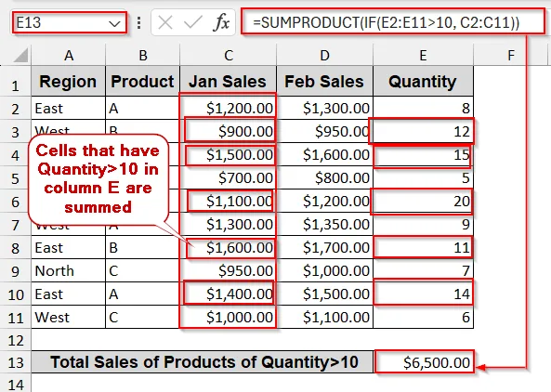Select row 14 header
This screenshot has width=551, height=392.
(x=15, y=384)
